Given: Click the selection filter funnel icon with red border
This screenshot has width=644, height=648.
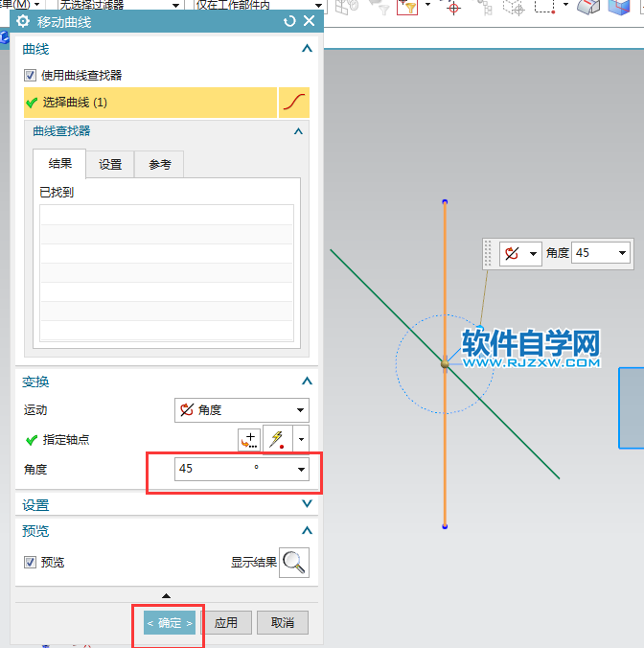Looking at the screenshot, I should (407, 7).
